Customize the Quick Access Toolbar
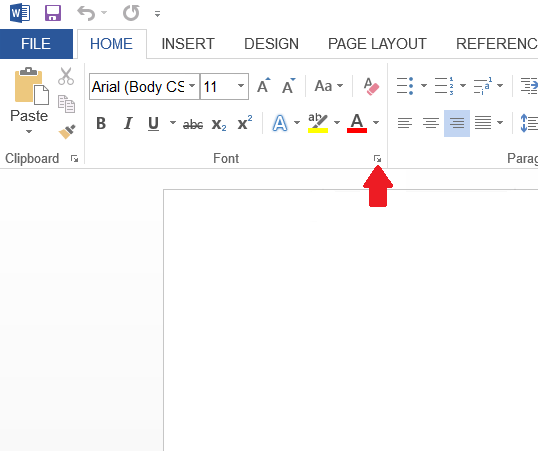This screenshot has height=451, width=538. (157, 14)
